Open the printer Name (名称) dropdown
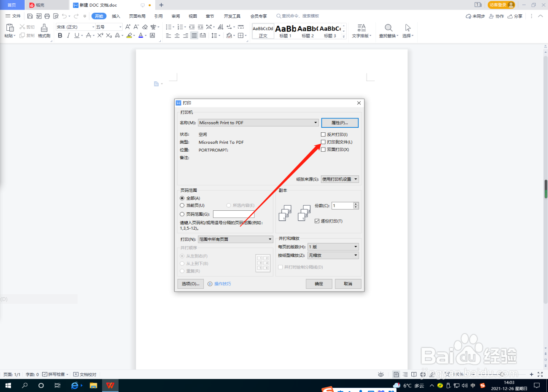 coord(258,123)
